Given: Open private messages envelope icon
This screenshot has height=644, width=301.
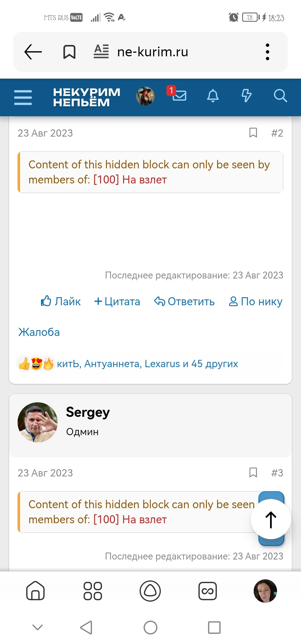Looking at the screenshot, I should coord(179,95).
